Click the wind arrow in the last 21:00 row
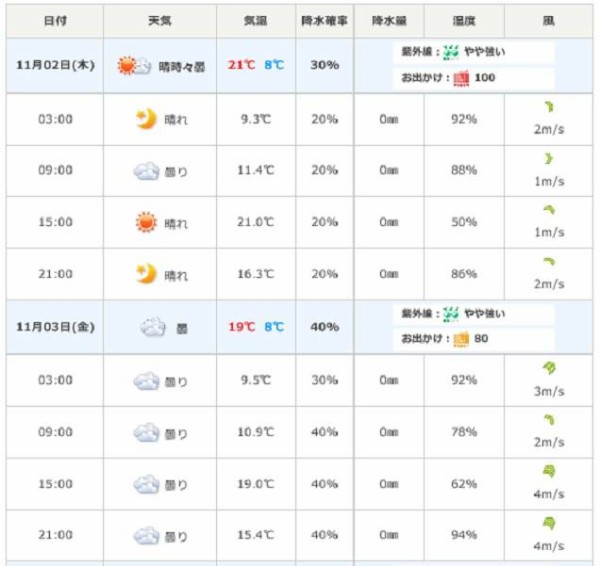This screenshot has width=600, height=566. pos(549,523)
